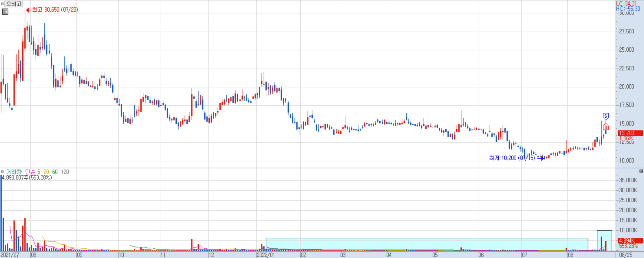
Task: Open the data table grid icon
Action: [x=5, y=12]
